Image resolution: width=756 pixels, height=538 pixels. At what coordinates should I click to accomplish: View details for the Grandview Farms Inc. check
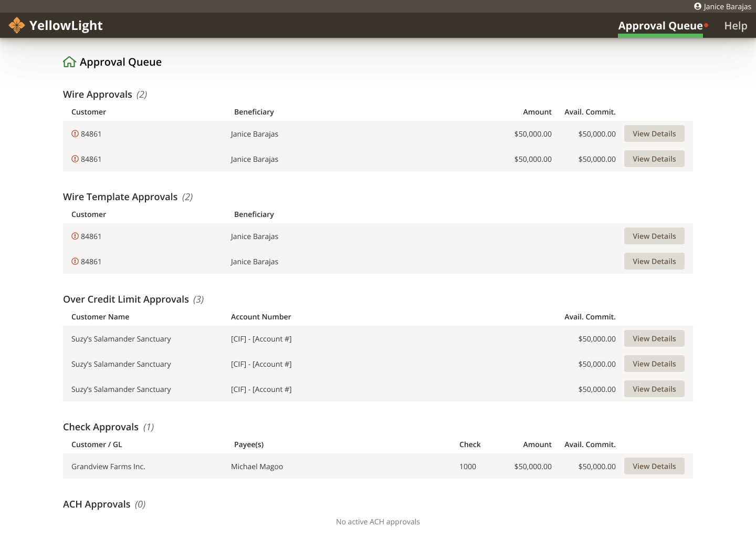[x=654, y=466]
